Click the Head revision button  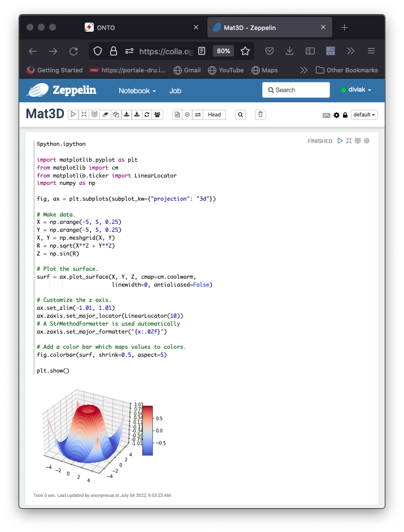click(214, 115)
